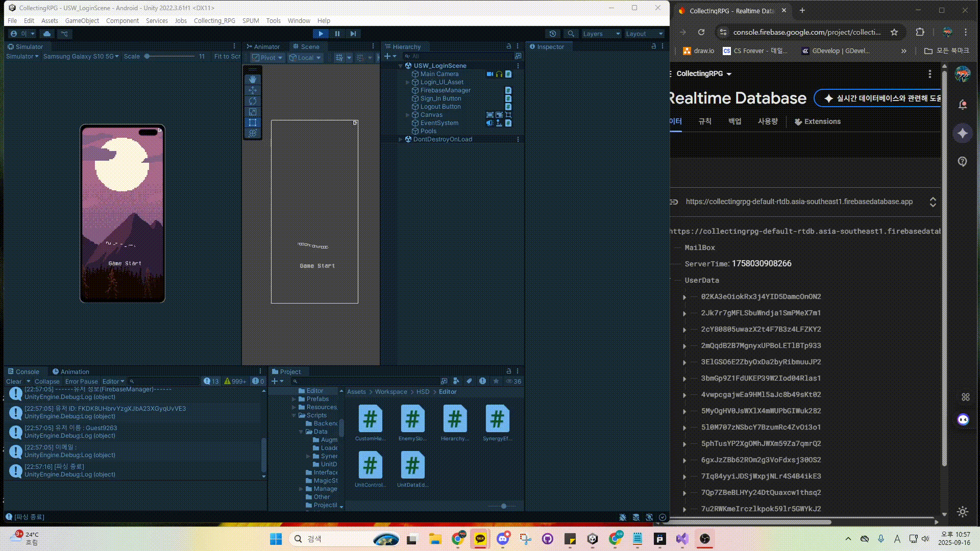Image resolution: width=980 pixels, height=551 pixels.
Task: Adjust the Simulator Scale slider
Action: coord(147,57)
